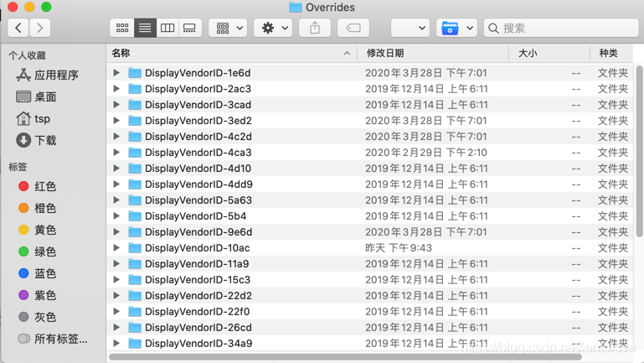Select DisplayVendorID-22d2 folder icon
The image size is (644, 363).
coord(135,296)
